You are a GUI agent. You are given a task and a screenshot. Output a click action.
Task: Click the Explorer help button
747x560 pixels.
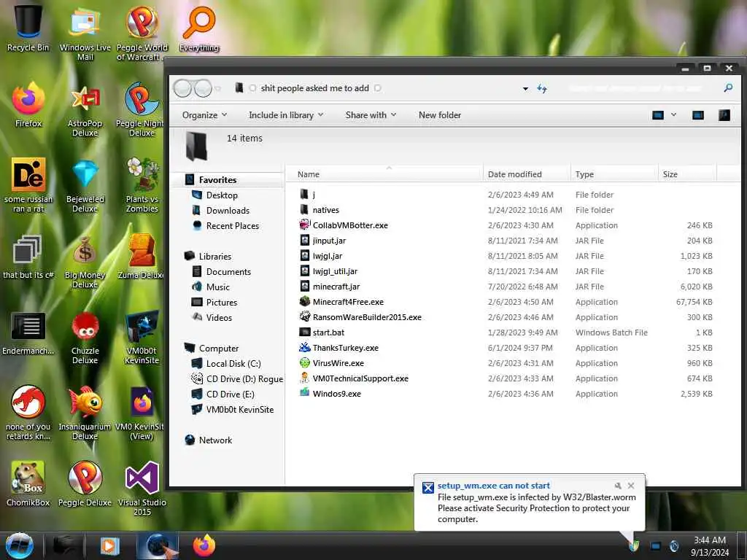[x=724, y=115]
